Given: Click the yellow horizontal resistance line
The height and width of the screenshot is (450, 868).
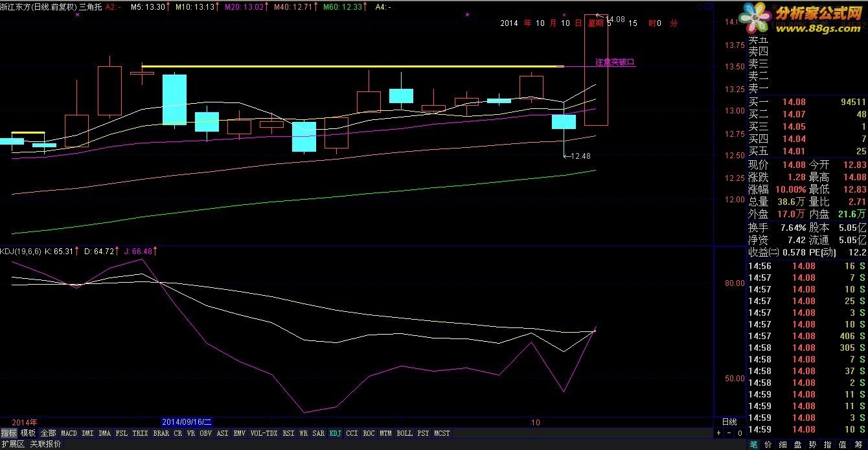Looking at the screenshot, I should 352,66.
